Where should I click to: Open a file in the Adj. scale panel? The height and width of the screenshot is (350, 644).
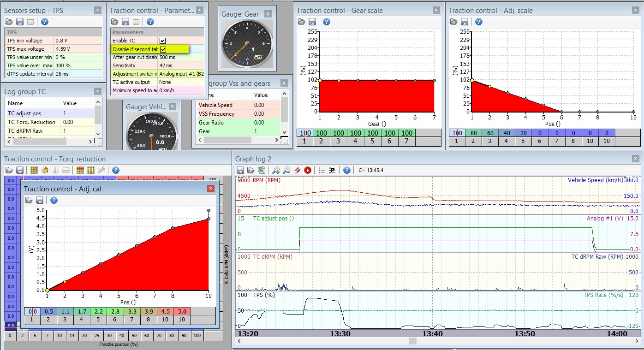coord(454,22)
